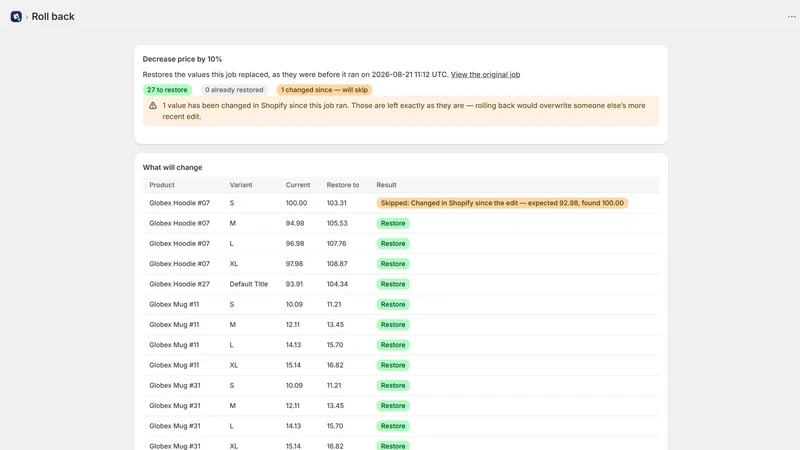The width and height of the screenshot is (800, 450).
Task: Click Restore badge for Globex Mug #31 M
Action: (x=393, y=406)
